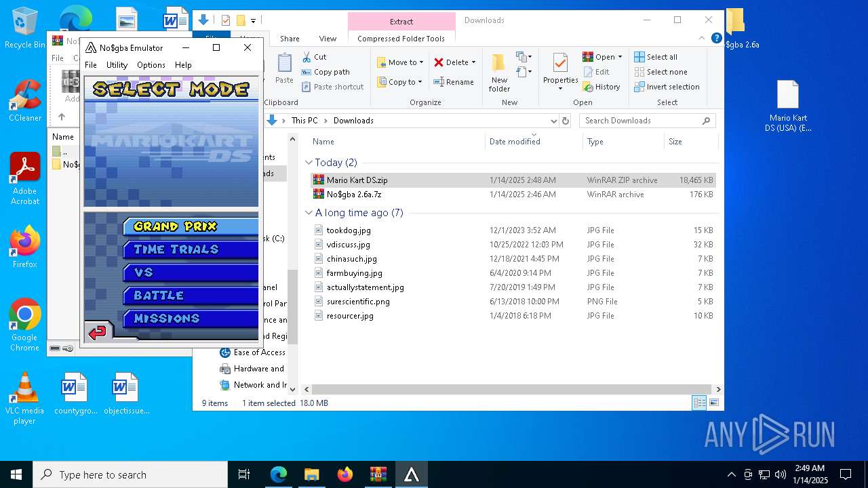Screen dimensions: 868x488
Task: Sort by Date modified column
Action: (x=515, y=142)
